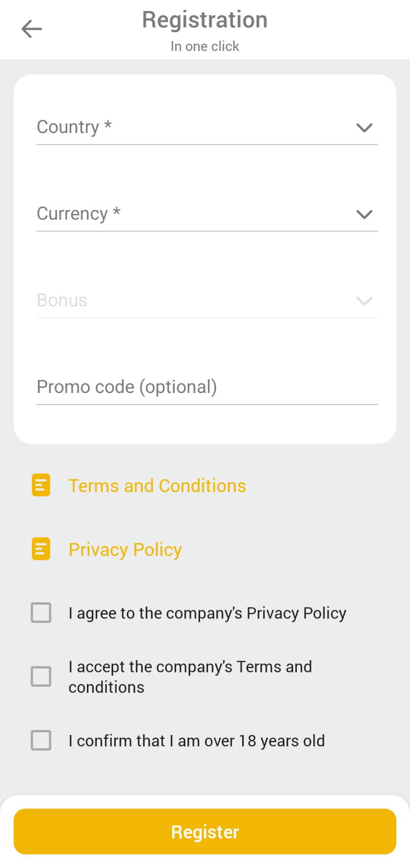Check the agree to Privacy Policy checkbox
This screenshot has height=868, width=410.
click(x=41, y=613)
